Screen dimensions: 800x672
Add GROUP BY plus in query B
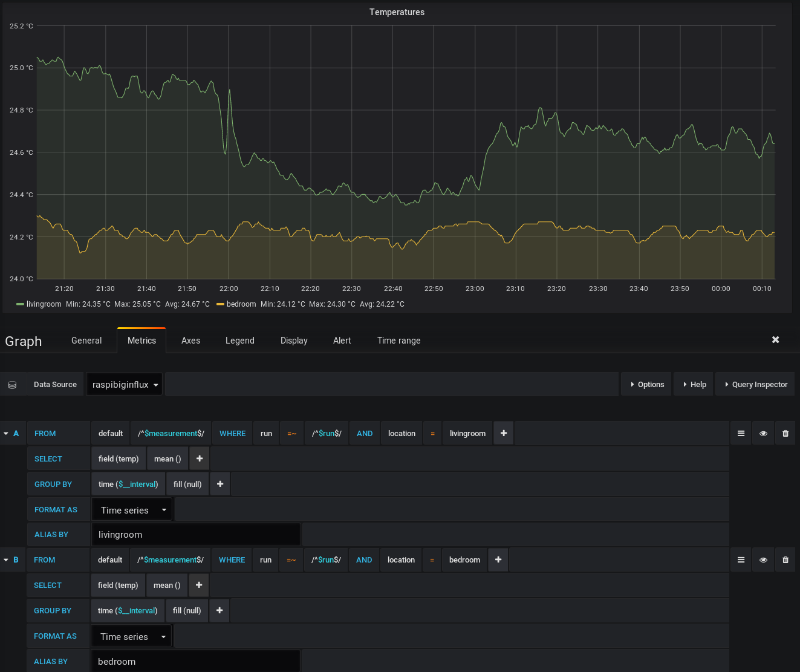click(x=220, y=610)
